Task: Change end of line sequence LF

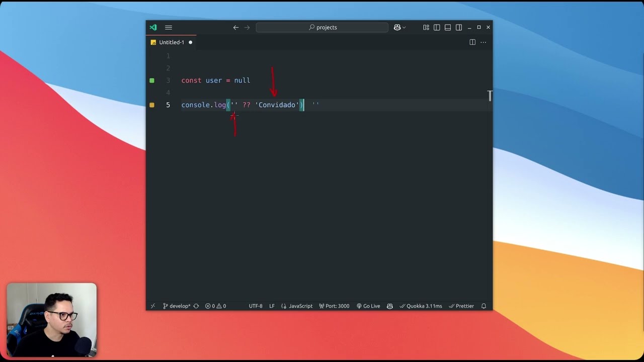Action: click(x=272, y=306)
